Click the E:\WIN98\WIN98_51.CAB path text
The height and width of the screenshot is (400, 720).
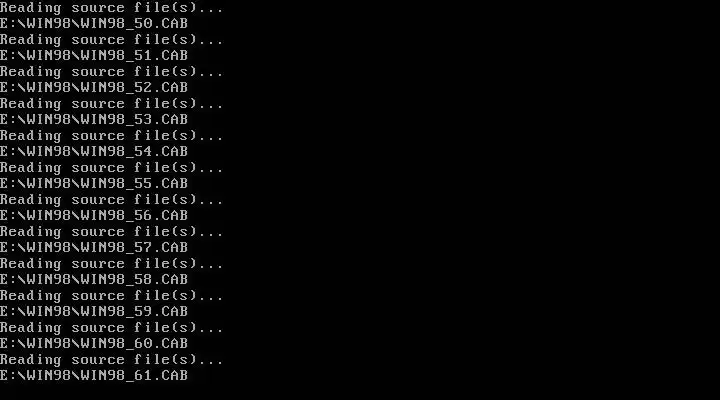click(94, 56)
